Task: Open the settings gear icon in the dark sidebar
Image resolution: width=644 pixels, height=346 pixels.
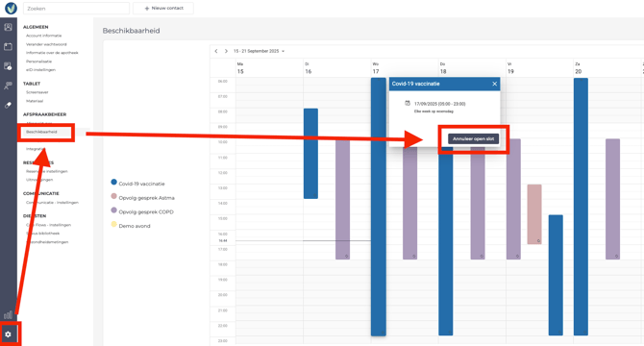Action: click(x=8, y=334)
